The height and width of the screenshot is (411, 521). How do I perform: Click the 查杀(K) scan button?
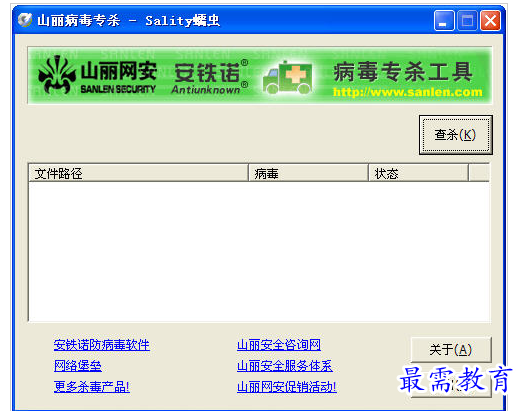tap(455, 135)
